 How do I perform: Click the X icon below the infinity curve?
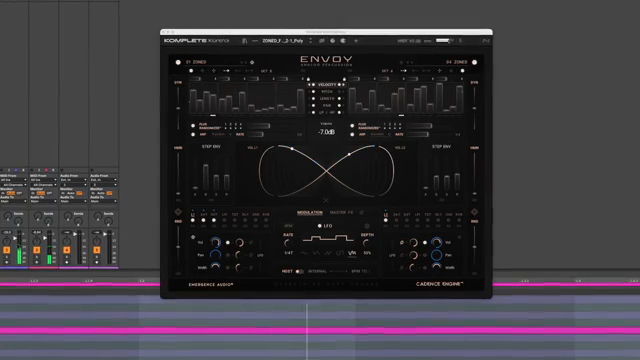[326, 200]
